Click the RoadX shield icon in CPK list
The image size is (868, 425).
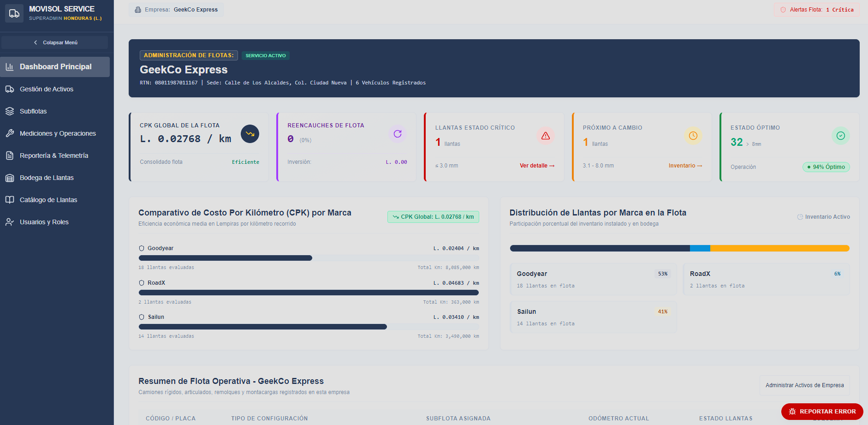pyautogui.click(x=142, y=283)
